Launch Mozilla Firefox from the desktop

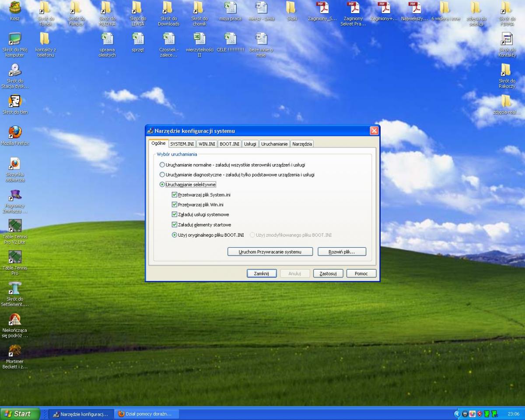15,135
